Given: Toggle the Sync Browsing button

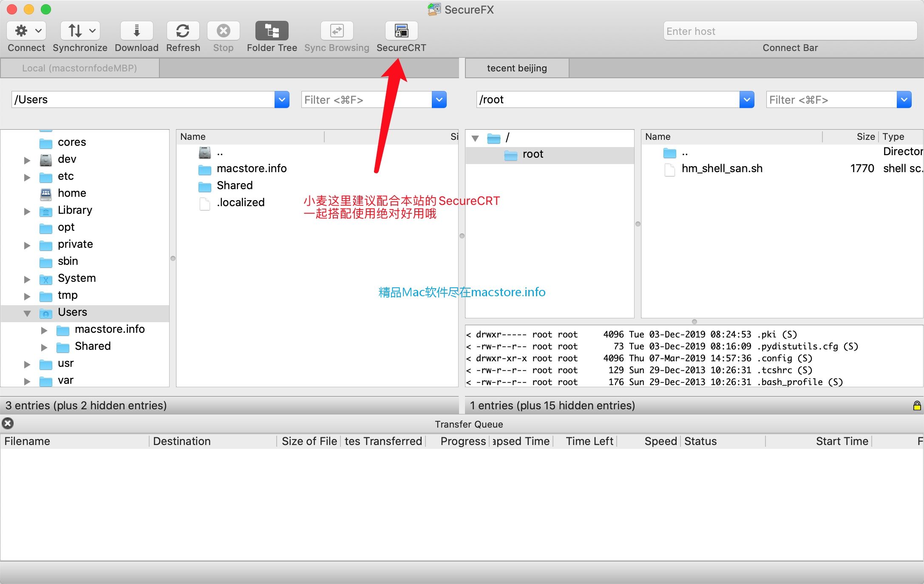Looking at the screenshot, I should click(337, 31).
